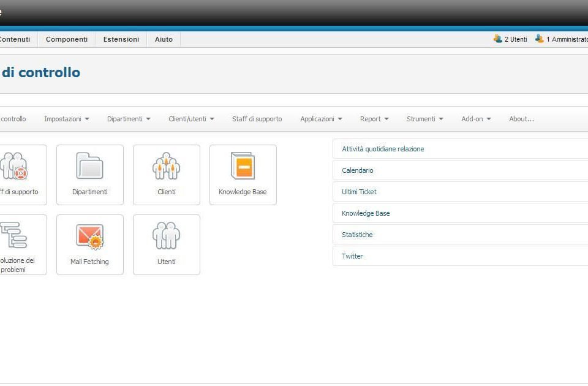
Task: Open the Estensioni top menu
Action: pos(121,39)
